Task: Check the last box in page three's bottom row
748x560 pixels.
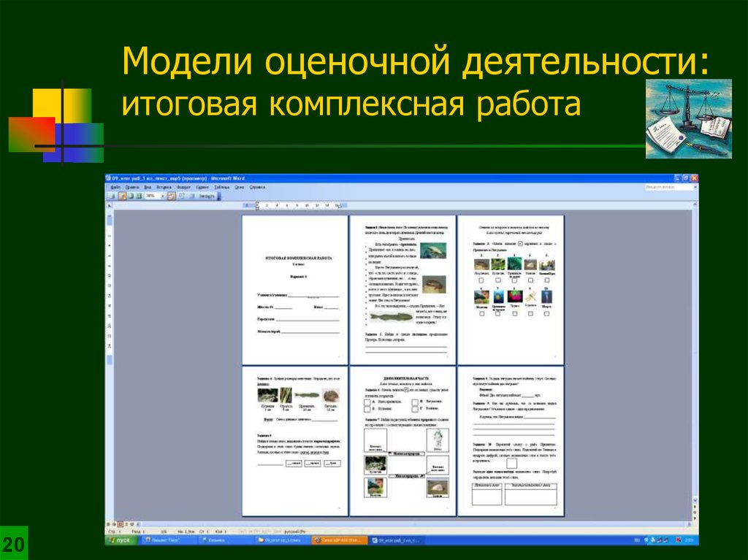Action: pos(547,313)
